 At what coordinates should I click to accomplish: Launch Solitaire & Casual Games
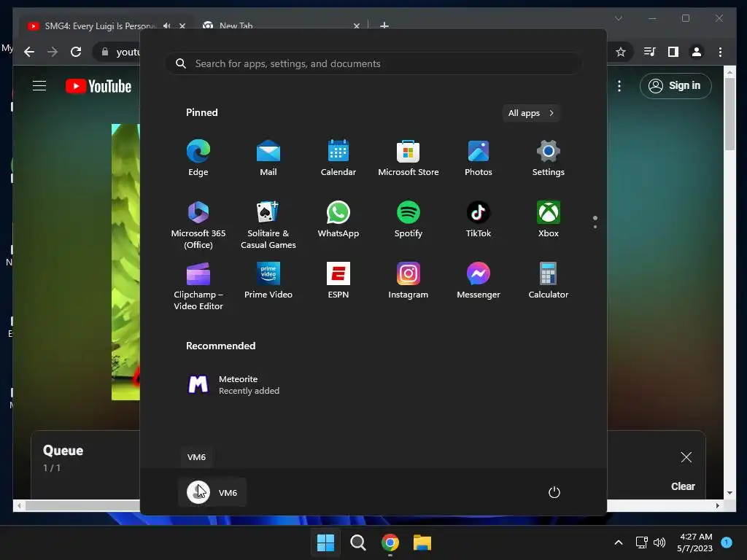tap(268, 225)
